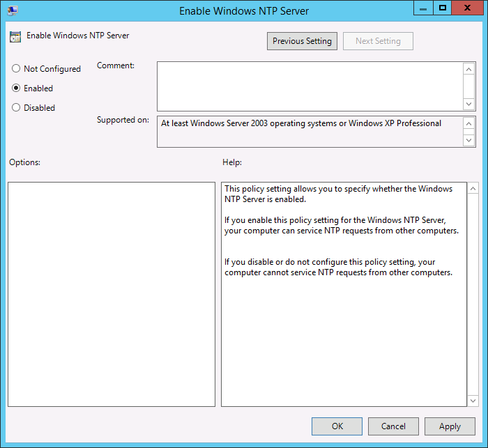Click the Next Setting button
Screen dimensions: 488x448
[378, 41]
